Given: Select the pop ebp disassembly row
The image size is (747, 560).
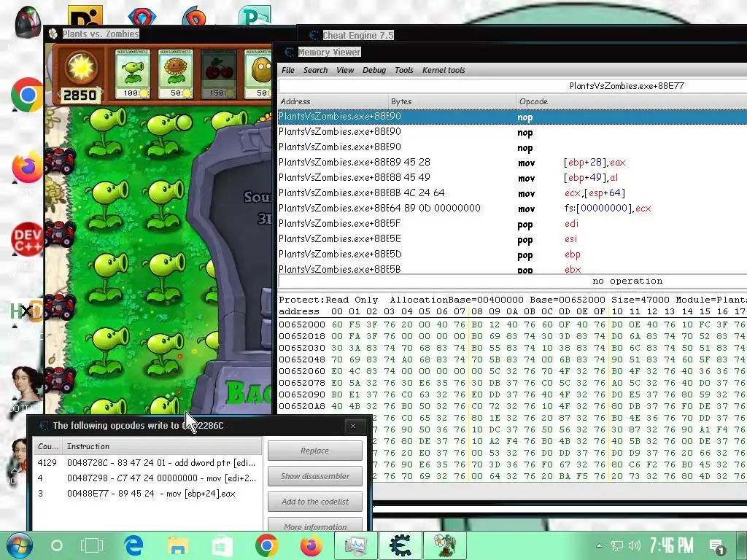Looking at the screenshot, I should pyautogui.click(x=512, y=254).
